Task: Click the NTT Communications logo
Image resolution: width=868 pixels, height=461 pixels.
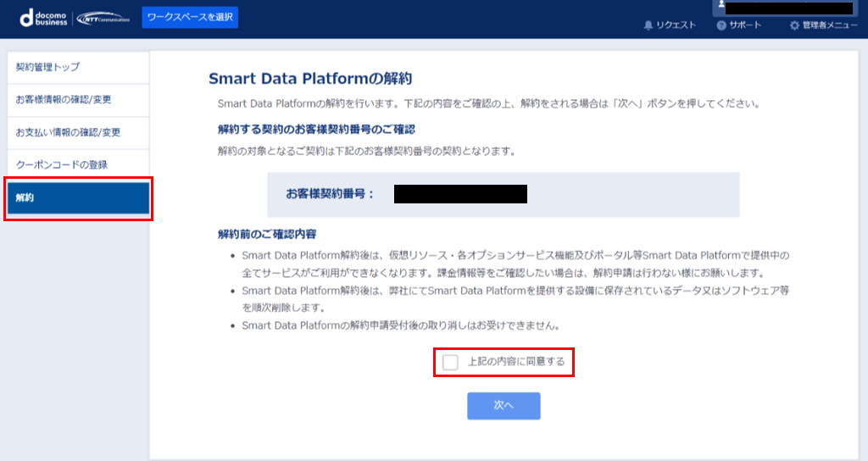Action: coord(103,18)
